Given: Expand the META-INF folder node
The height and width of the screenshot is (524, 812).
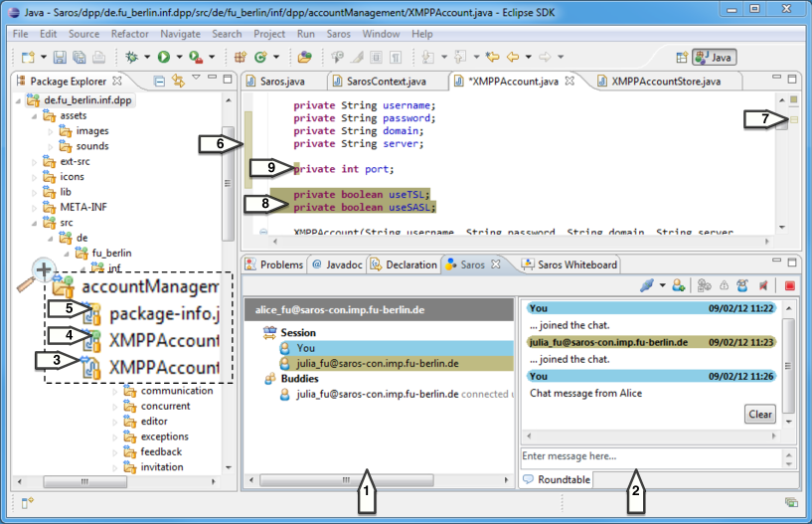Looking at the screenshot, I should tap(35, 207).
